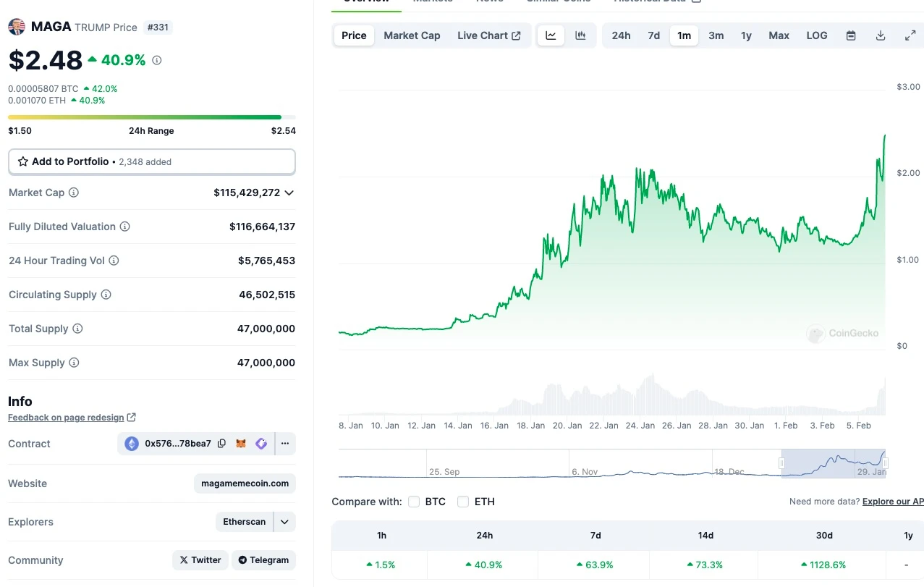Viewport: 924px width, 587px height.
Task: Select 1y time range
Action: [x=746, y=35]
